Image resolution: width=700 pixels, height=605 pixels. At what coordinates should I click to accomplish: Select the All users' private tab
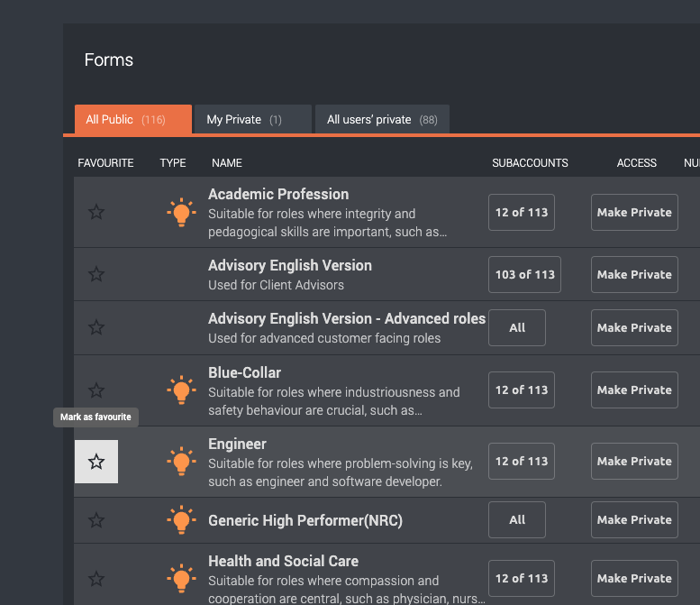(x=381, y=120)
